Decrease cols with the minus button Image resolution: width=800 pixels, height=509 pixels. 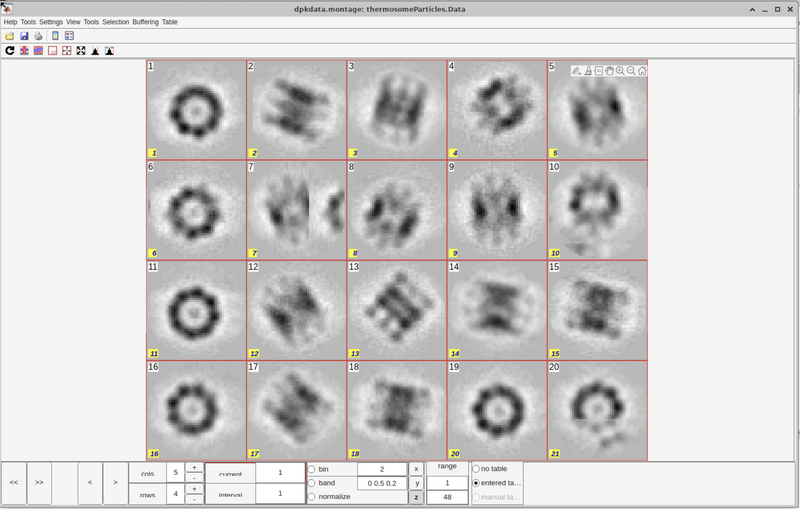(194, 478)
